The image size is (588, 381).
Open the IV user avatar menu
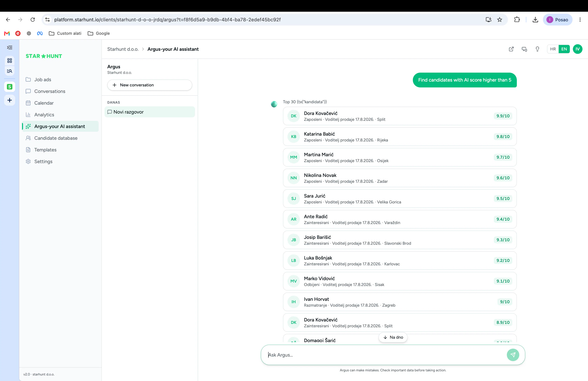(577, 49)
